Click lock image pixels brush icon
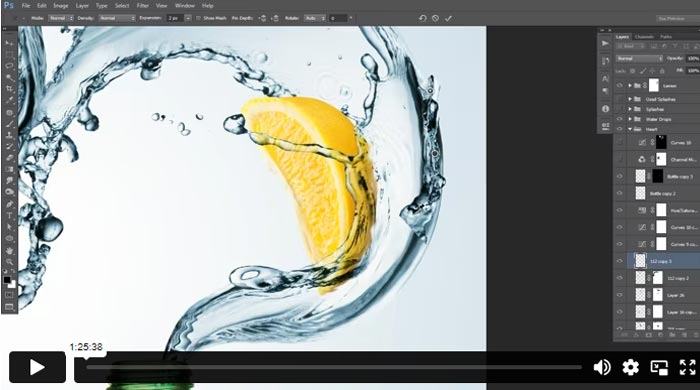This screenshot has width=700, height=390. pyautogui.click(x=642, y=71)
